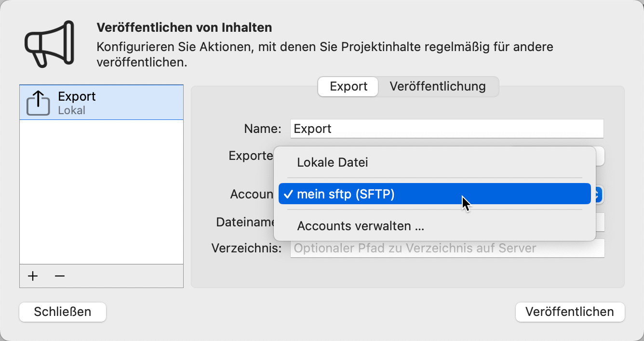The height and width of the screenshot is (341, 644).
Task: Switch to the Veröffentlichung tab
Action: tap(438, 86)
